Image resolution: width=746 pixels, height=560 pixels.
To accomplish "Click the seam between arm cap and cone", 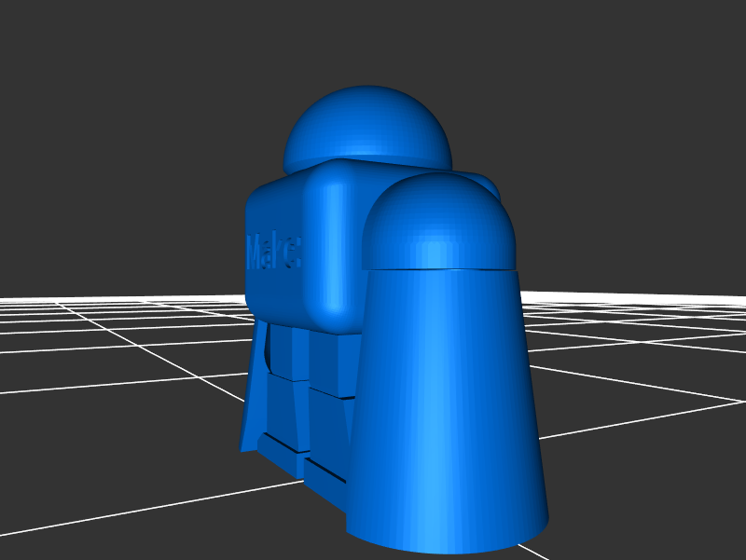I will [x=438, y=269].
